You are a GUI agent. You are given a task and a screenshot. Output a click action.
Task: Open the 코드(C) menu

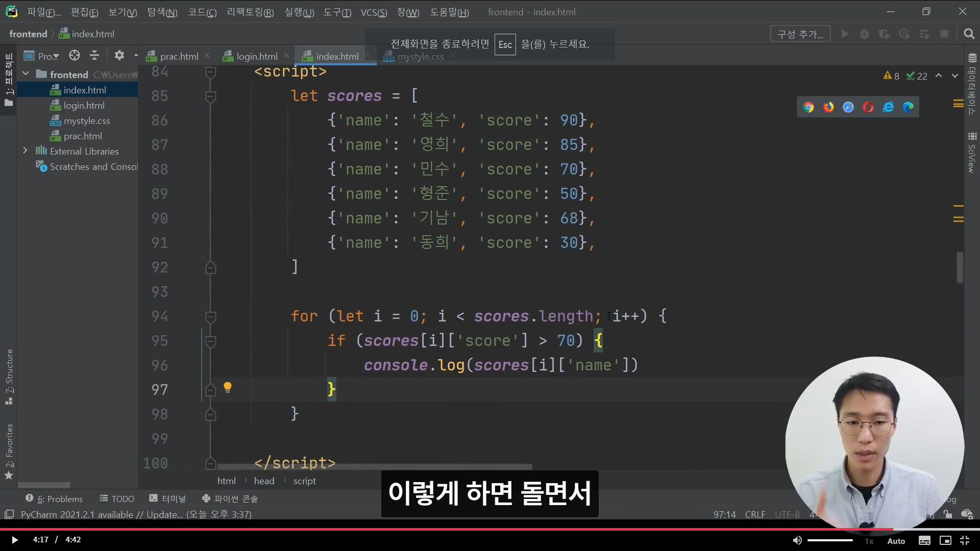click(x=202, y=12)
